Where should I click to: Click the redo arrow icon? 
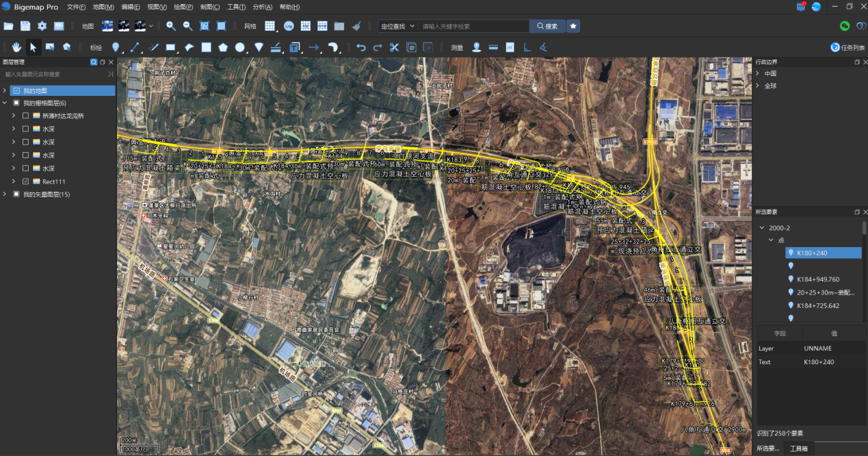(x=377, y=47)
